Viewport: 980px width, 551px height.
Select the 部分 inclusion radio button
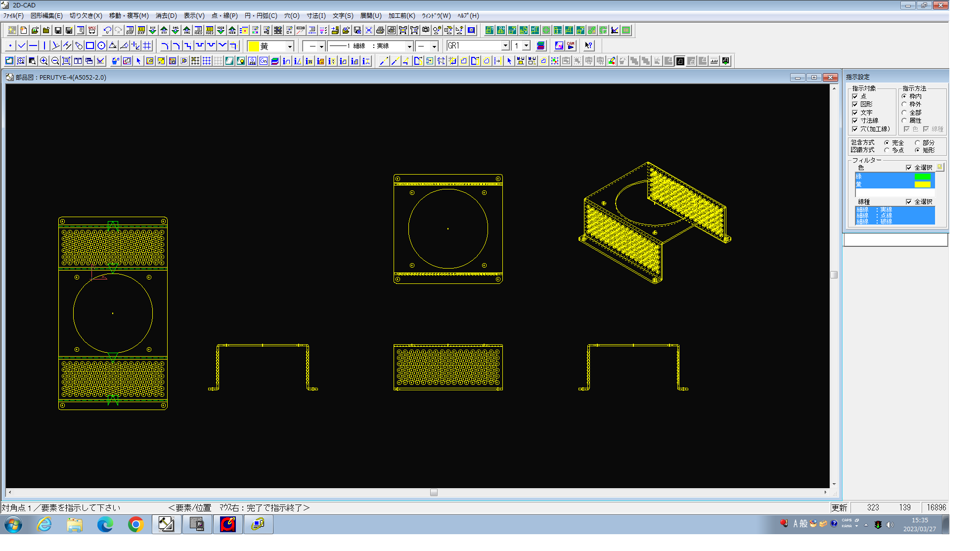click(917, 143)
